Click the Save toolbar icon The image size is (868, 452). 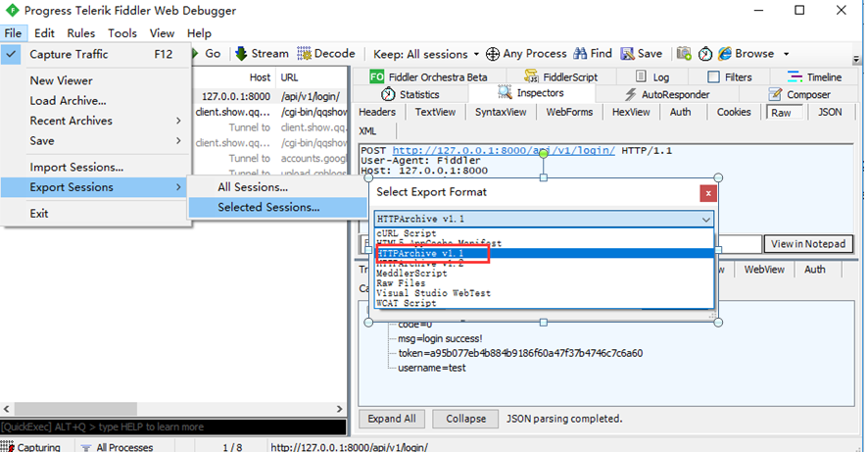coord(627,53)
